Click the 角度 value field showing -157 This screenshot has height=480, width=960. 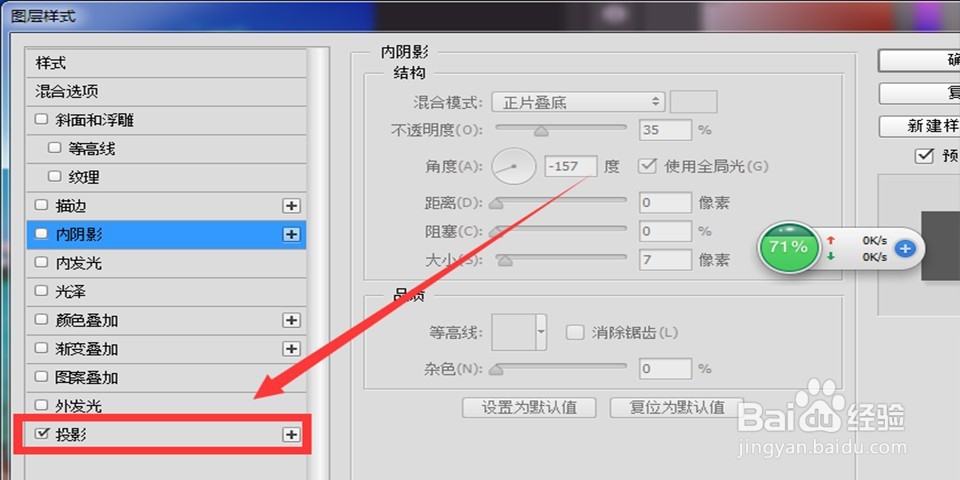pyautogui.click(x=571, y=167)
